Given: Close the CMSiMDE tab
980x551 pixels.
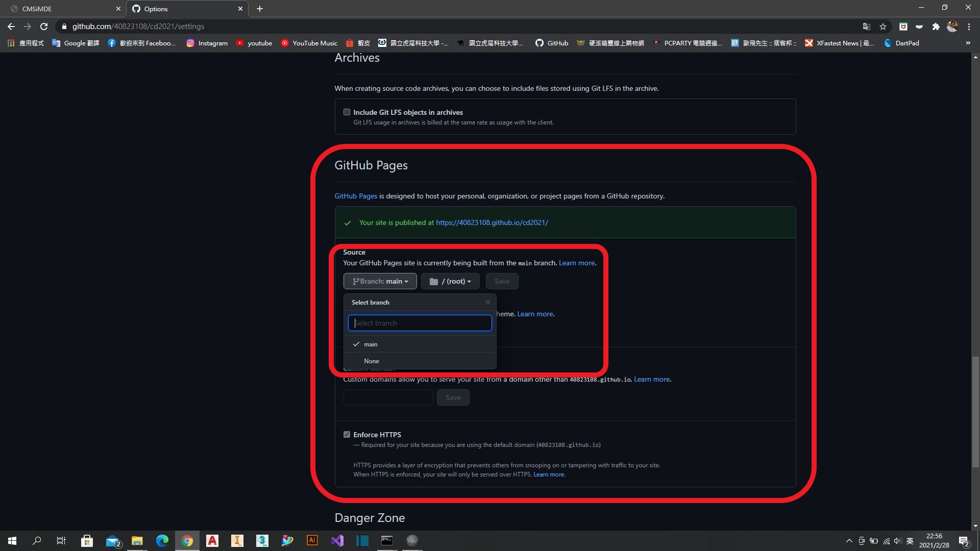Looking at the screenshot, I should pos(118,9).
